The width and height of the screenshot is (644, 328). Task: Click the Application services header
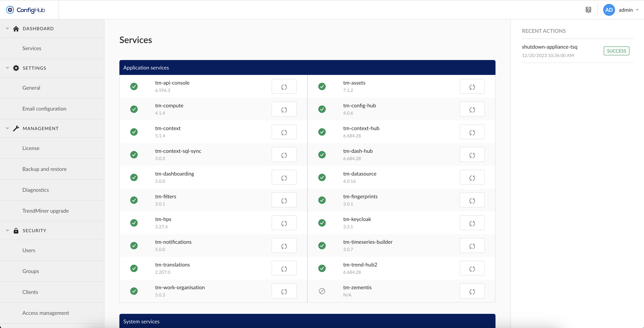click(x=307, y=67)
